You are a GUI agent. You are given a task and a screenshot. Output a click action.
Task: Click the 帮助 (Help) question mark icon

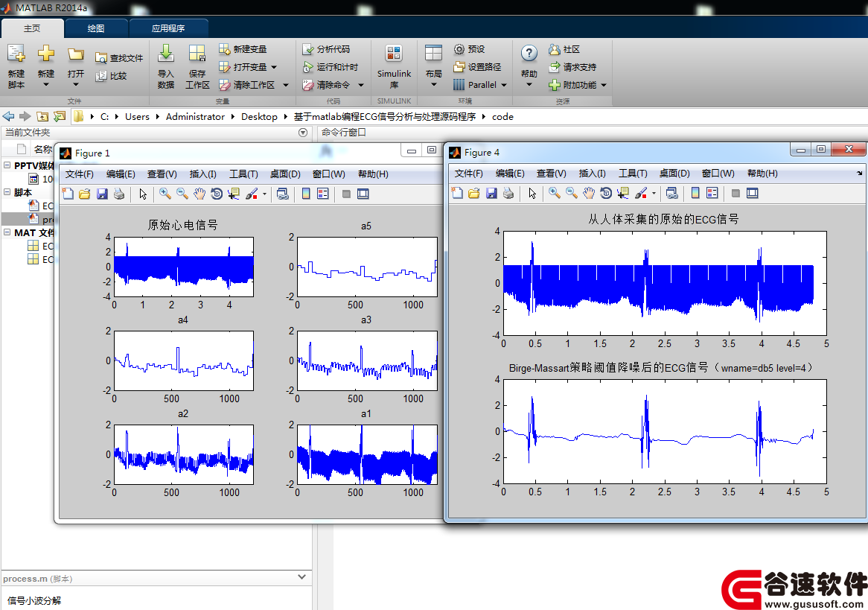click(x=529, y=53)
